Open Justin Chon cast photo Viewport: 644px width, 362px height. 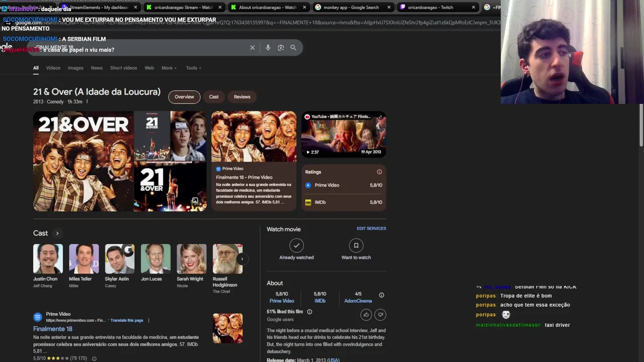(48, 259)
